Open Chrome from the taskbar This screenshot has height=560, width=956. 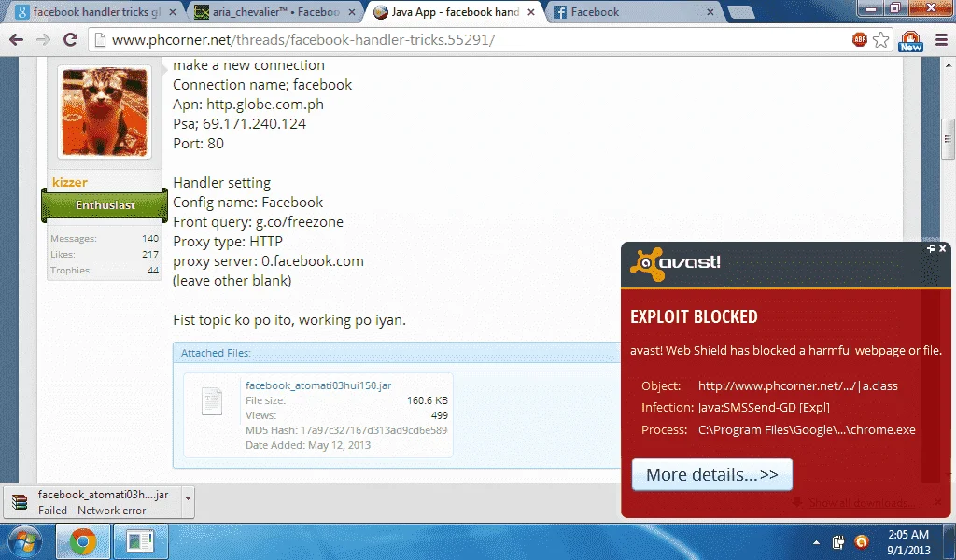tap(83, 541)
